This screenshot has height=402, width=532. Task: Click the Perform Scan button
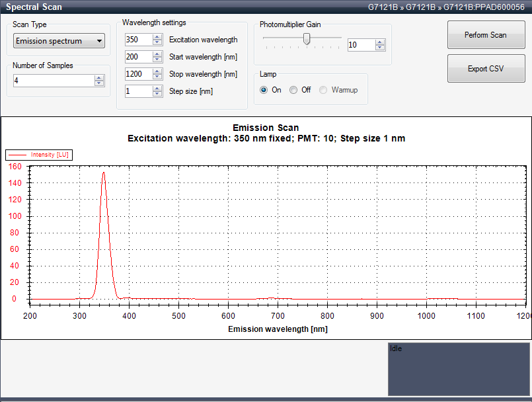tap(485, 35)
